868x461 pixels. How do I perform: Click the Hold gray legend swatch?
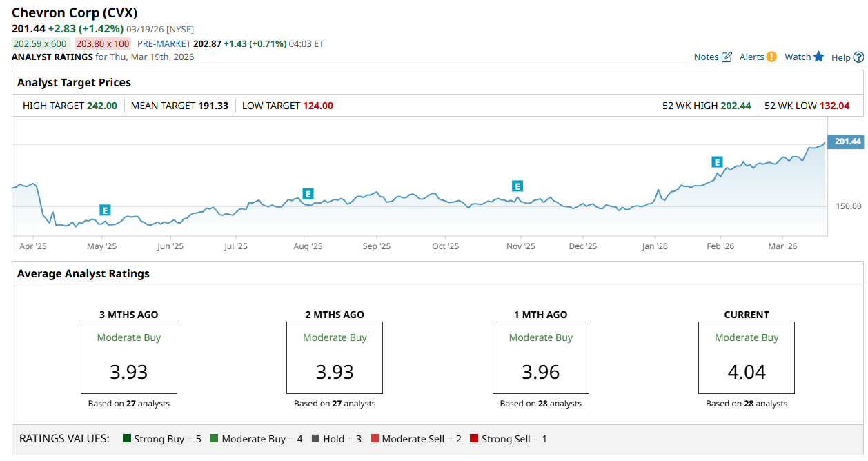(315, 438)
